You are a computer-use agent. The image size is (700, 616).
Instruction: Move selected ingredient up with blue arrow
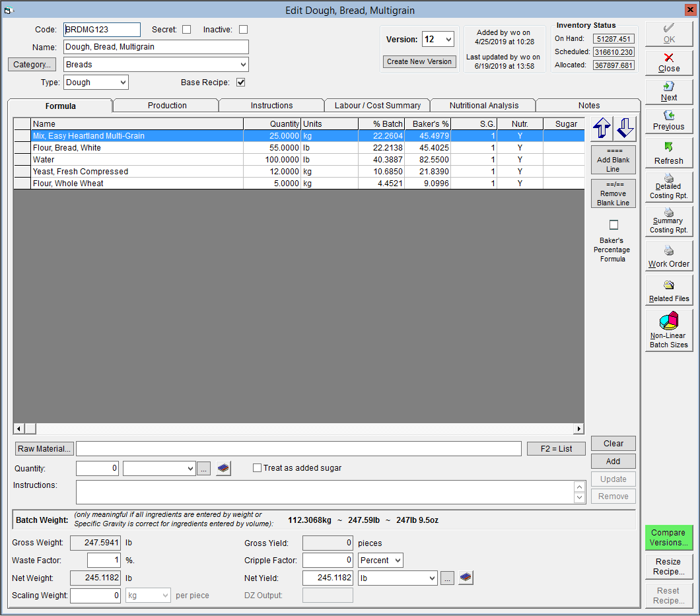coord(602,128)
